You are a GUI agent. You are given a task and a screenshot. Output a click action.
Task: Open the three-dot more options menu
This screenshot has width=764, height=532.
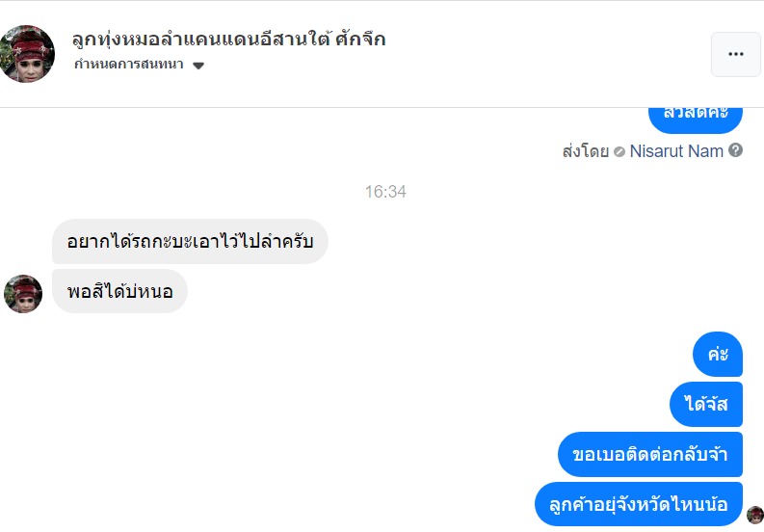[x=736, y=54]
